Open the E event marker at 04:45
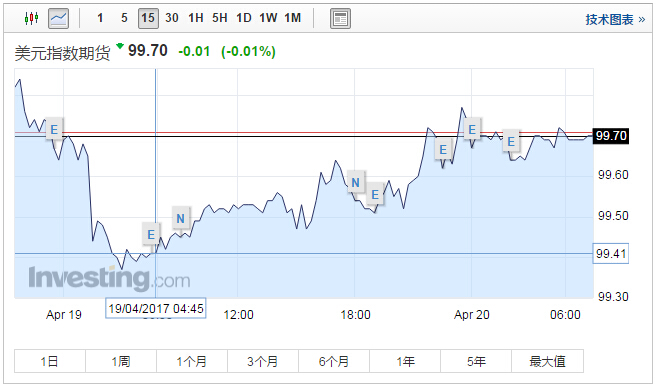 click(151, 234)
